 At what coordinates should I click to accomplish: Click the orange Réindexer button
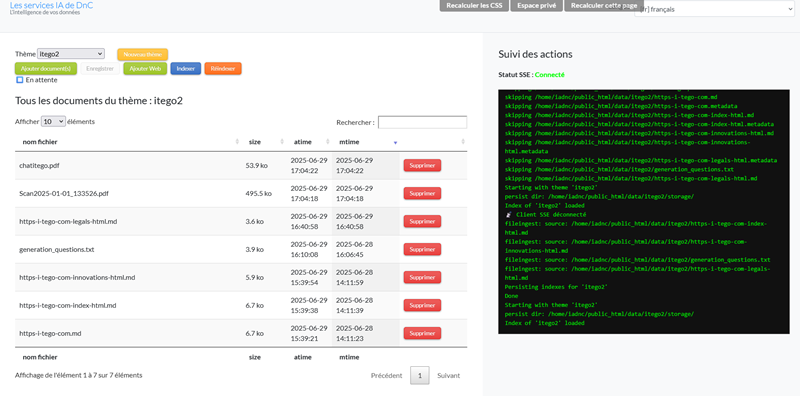click(x=223, y=68)
